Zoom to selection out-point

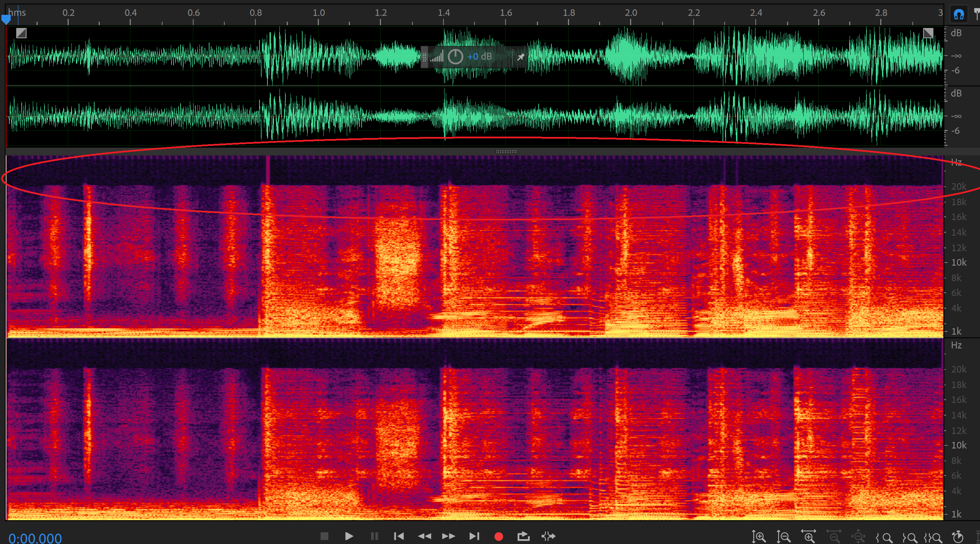point(910,537)
